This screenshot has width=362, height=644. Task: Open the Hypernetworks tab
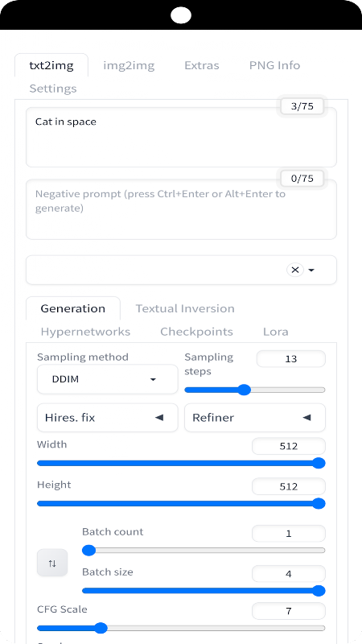85,332
